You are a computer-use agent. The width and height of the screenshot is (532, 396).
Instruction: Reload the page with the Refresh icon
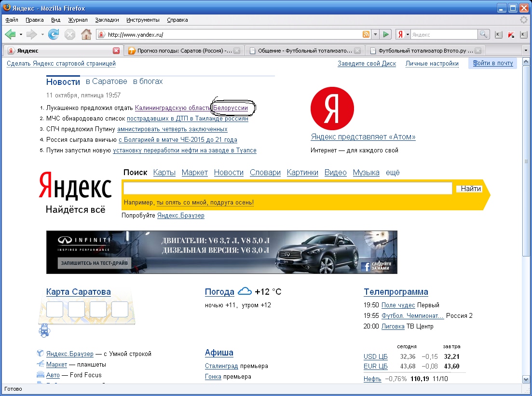pyautogui.click(x=53, y=34)
